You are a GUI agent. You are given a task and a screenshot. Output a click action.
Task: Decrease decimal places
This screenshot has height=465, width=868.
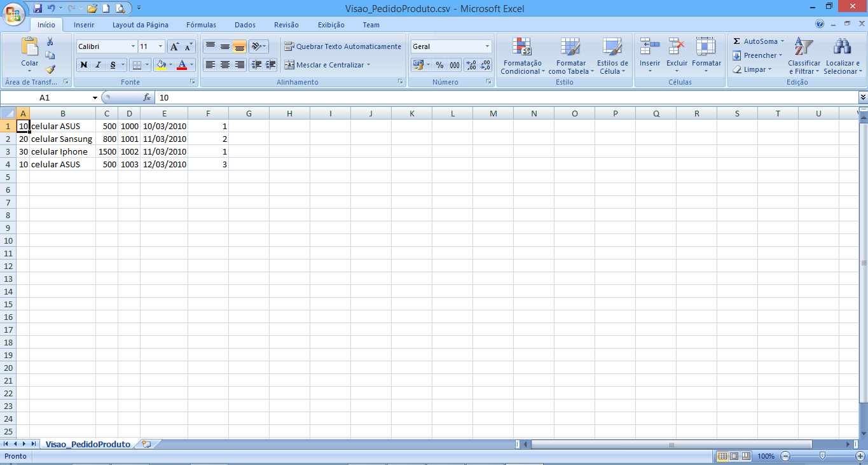(486, 65)
